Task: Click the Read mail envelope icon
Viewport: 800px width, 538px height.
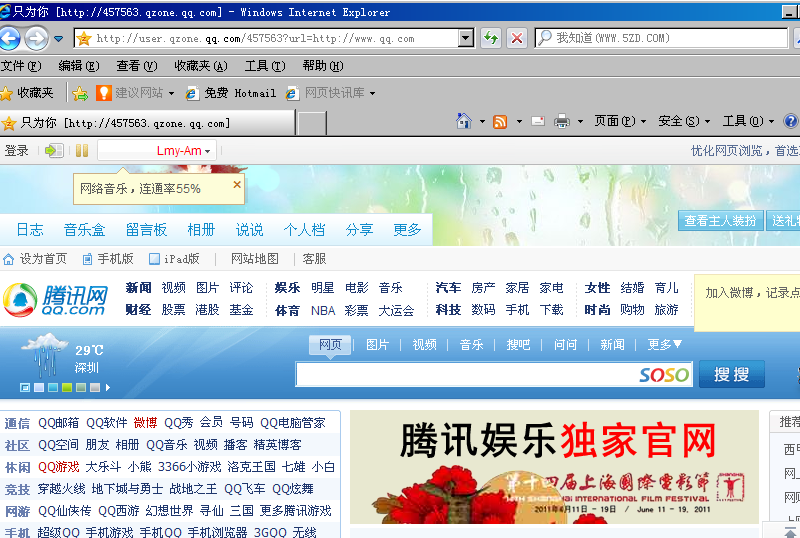Action: (x=538, y=121)
